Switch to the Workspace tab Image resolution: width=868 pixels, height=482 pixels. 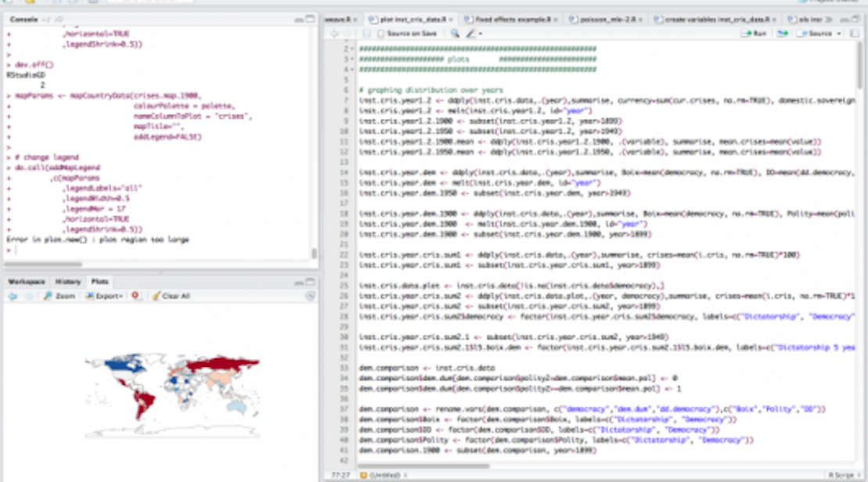(x=27, y=282)
